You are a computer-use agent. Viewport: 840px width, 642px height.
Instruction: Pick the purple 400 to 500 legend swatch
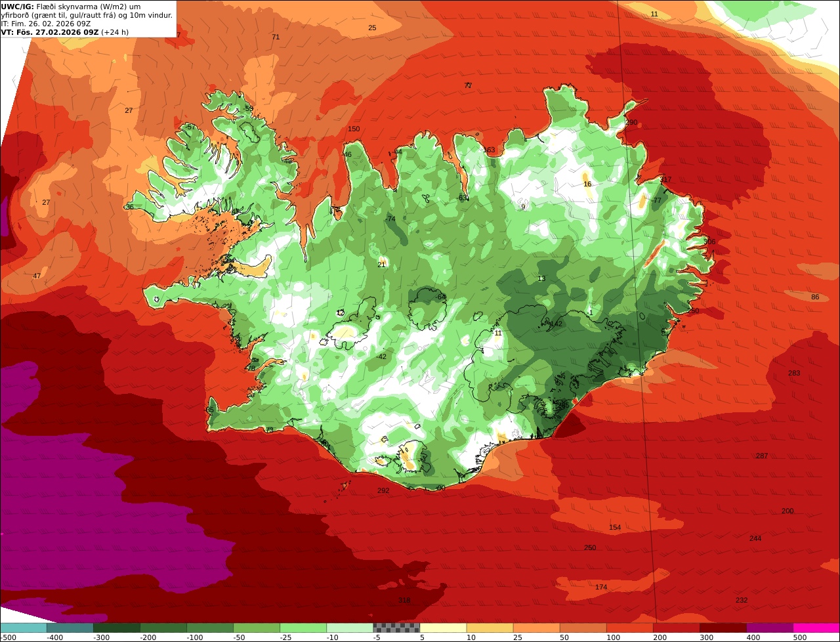coord(769,628)
